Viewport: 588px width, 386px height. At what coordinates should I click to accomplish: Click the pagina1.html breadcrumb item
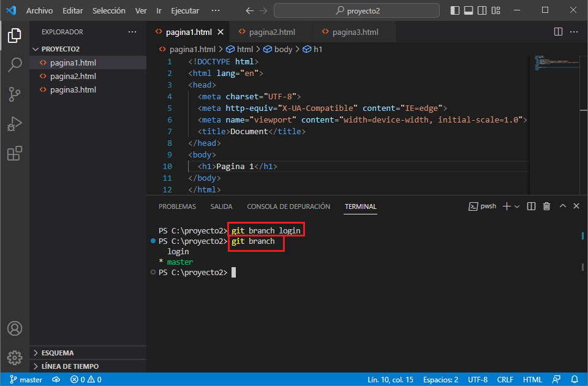(187, 49)
